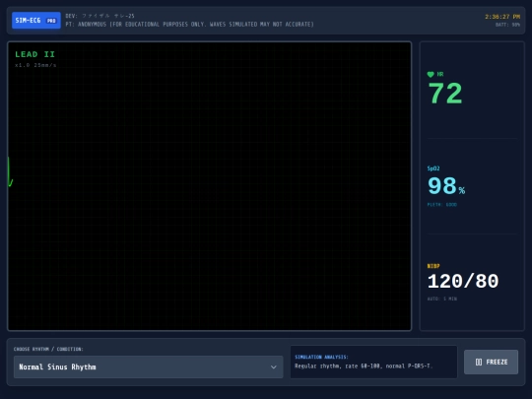Click the BATT battery status indicator
Screen dimensions: 532x399
point(507,25)
